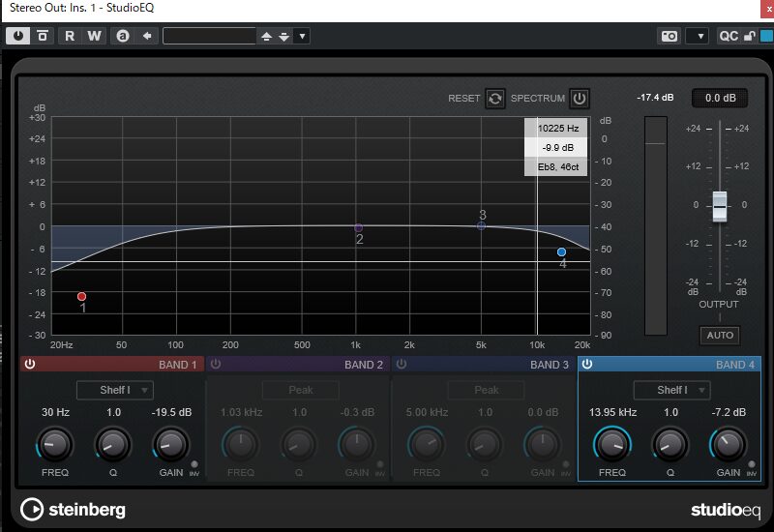Click the copy A to B arrow icon
This screenshot has width=774, height=532.
(x=147, y=36)
